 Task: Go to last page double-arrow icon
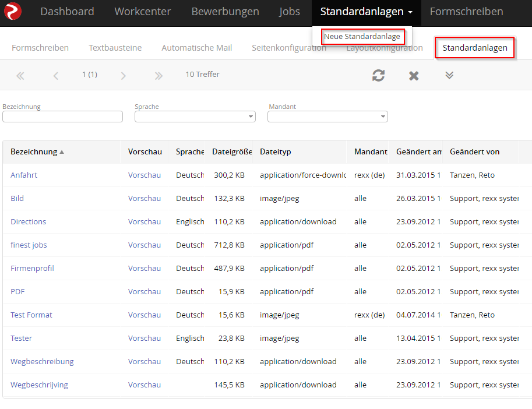pos(158,76)
